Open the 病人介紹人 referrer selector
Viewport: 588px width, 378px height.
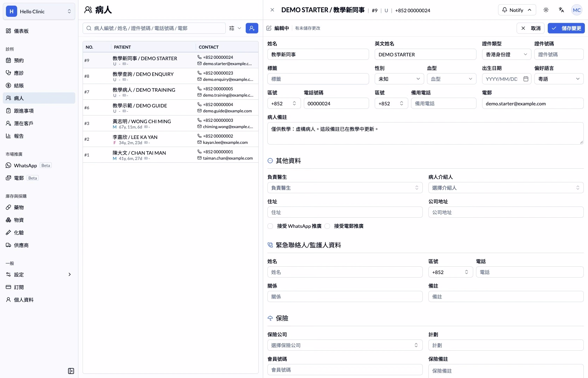click(506, 188)
